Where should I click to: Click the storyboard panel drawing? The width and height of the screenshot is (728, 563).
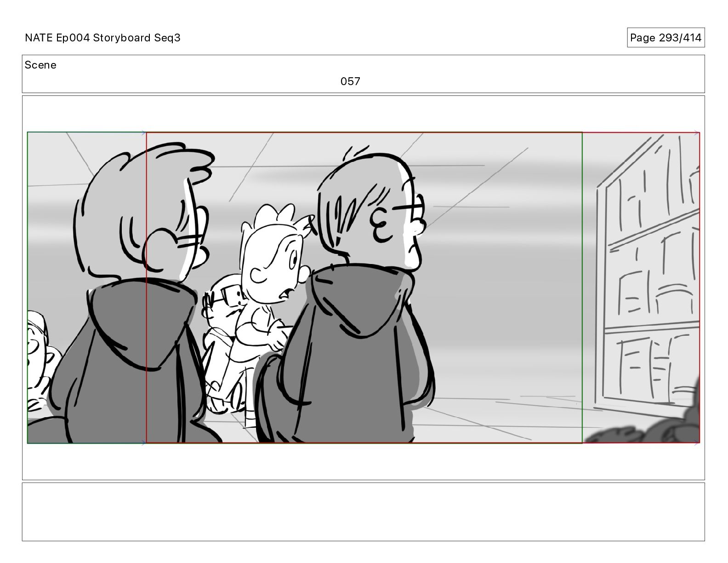click(364, 288)
